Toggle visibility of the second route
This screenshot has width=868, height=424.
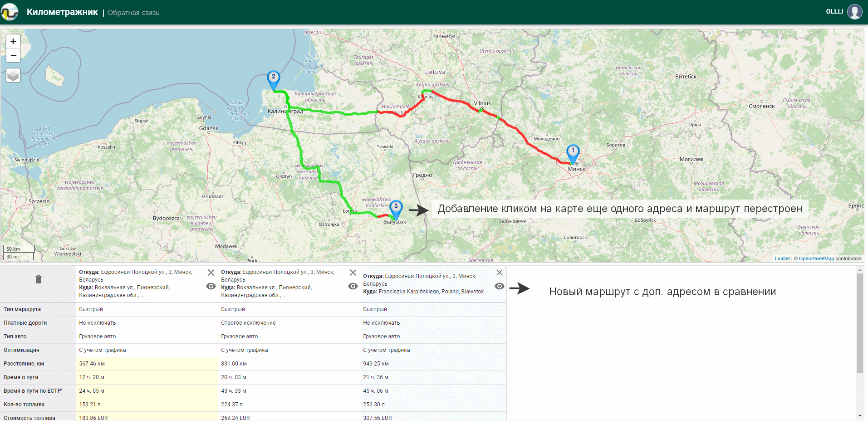click(353, 286)
